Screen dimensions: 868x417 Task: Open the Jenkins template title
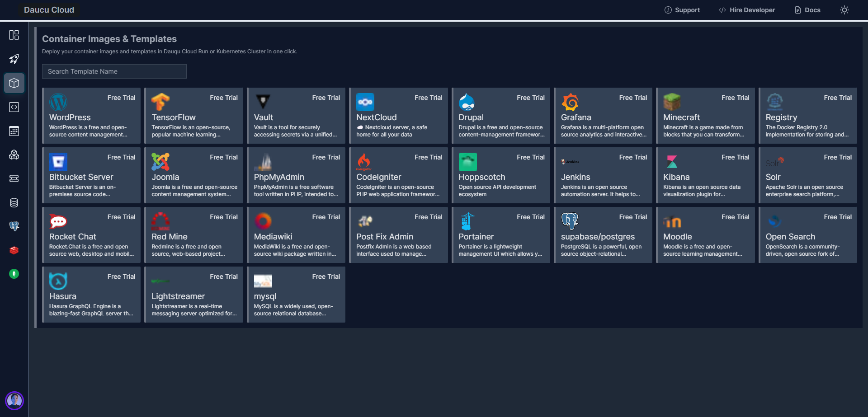576,177
